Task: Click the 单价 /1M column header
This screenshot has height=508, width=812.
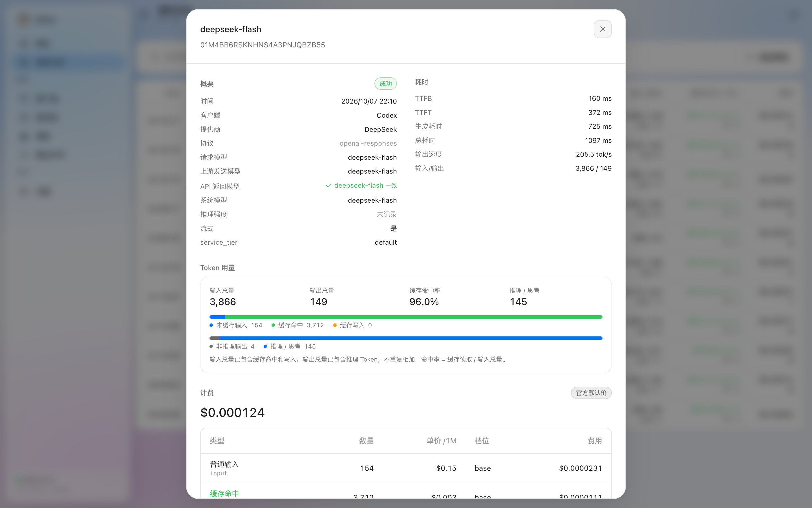Action: click(441, 441)
